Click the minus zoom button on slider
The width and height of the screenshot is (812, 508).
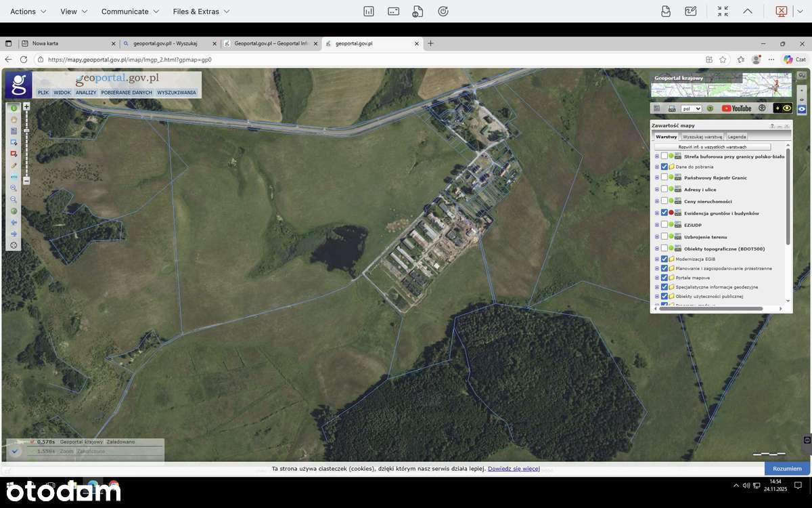(x=26, y=181)
